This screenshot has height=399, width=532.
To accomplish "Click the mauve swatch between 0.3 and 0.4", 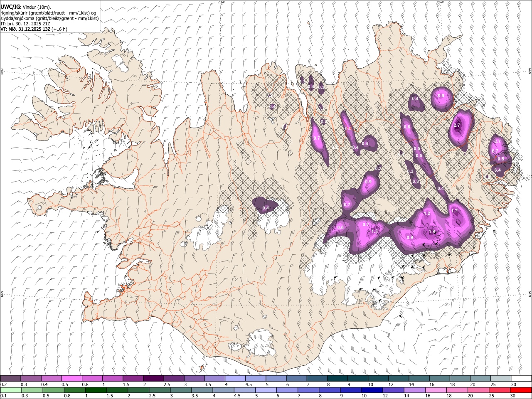I will pos(31,378).
